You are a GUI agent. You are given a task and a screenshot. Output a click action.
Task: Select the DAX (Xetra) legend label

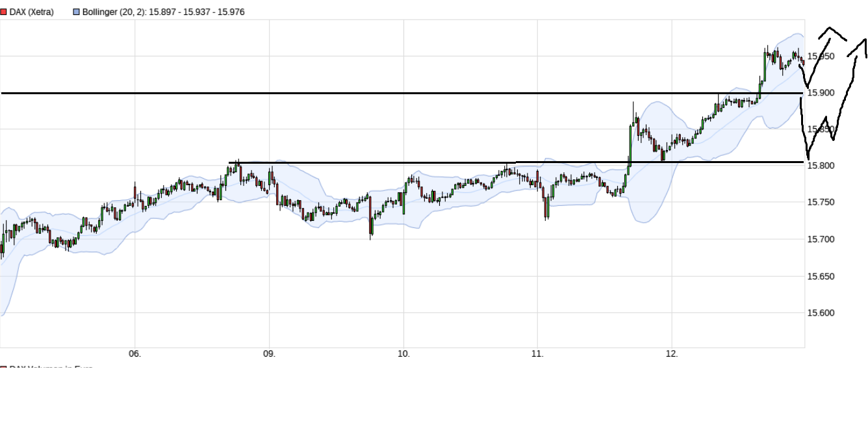(x=31, y=12)
